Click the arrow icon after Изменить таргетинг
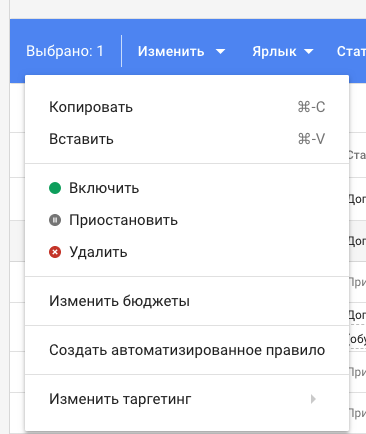 [313, 399]
